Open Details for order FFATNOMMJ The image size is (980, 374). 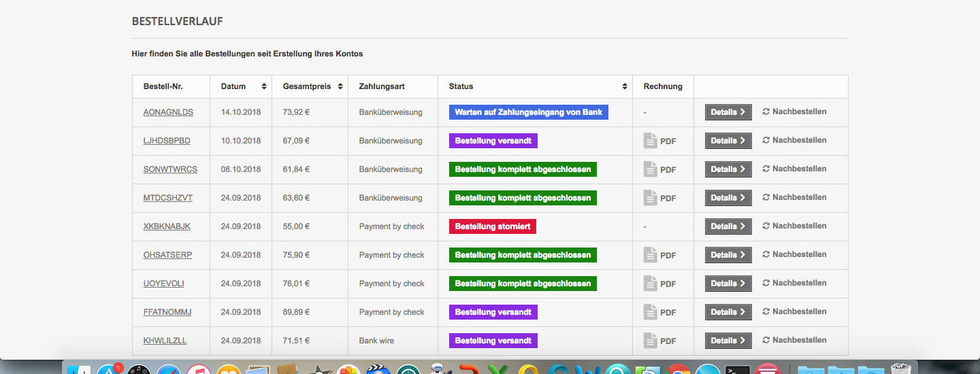click(x=728, y=312)
